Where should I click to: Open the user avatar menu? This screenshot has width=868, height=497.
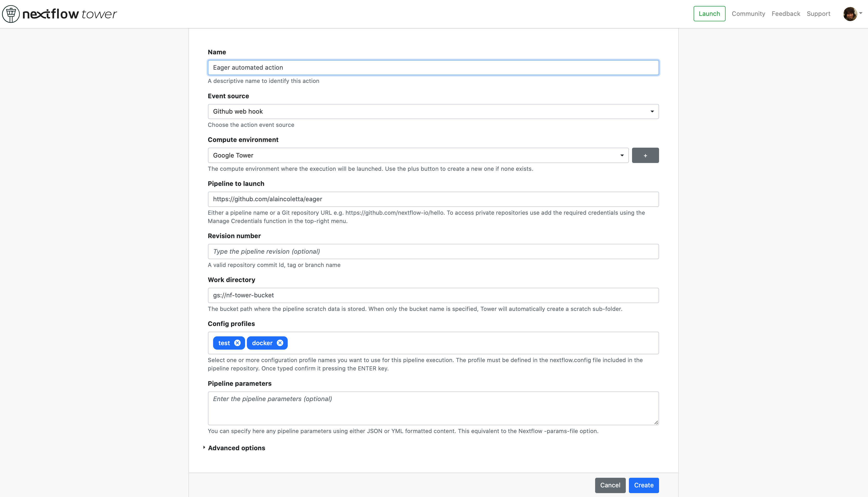(x=850, y=14)
